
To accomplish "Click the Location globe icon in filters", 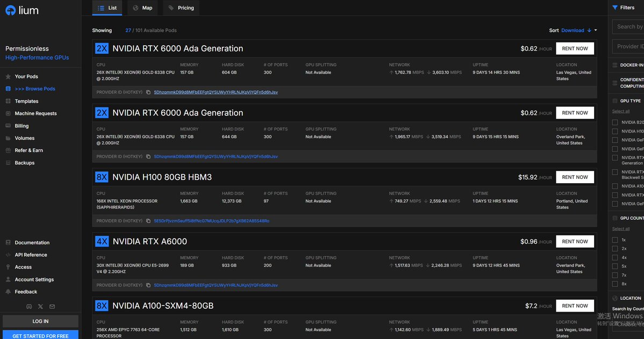I will click(x=615, y=298).
